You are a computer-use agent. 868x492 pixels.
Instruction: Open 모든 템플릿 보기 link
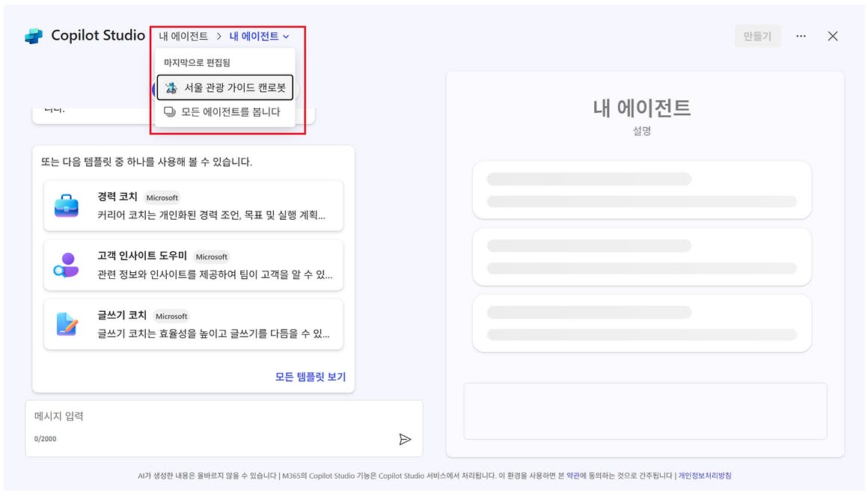pos(311,376)
